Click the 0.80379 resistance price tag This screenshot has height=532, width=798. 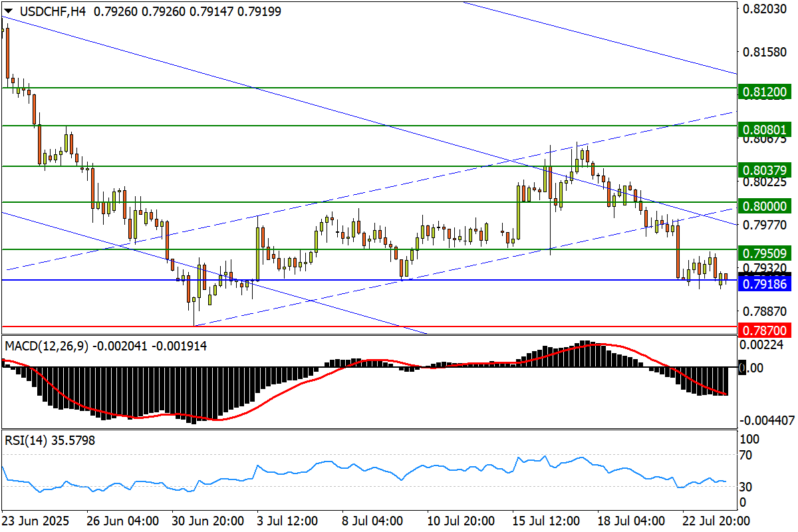tap(765, 171)
